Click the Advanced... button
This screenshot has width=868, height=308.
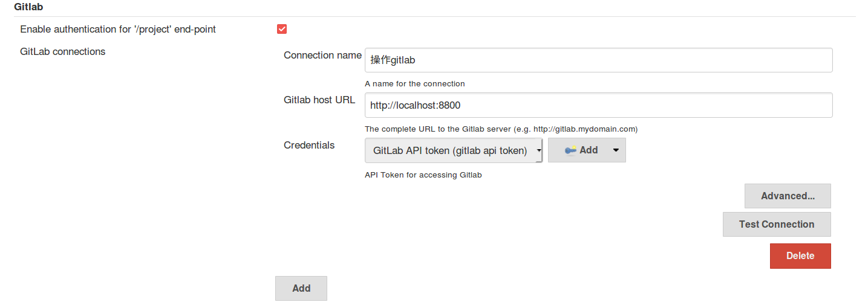pos(788,196)
